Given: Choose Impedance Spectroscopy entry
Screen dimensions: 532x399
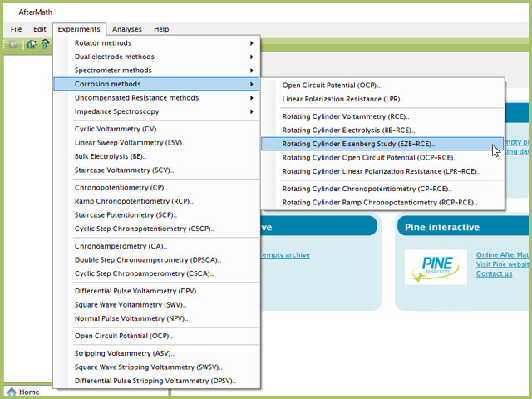Looking at the screenshot, I should (x=156, y=111).
